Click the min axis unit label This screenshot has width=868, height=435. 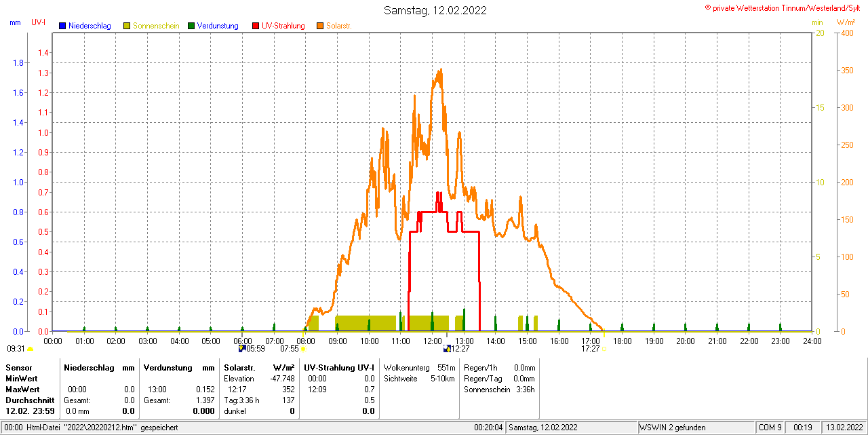pos(817,22)
